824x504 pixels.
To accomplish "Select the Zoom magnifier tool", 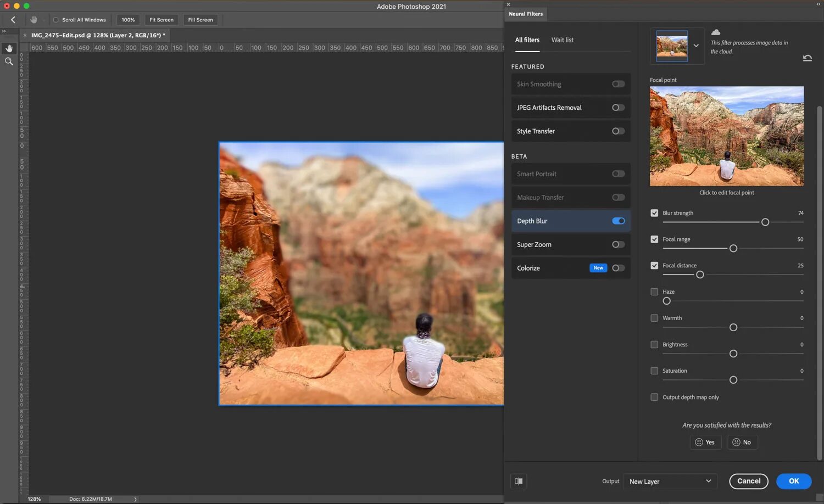I will point(9,61).
